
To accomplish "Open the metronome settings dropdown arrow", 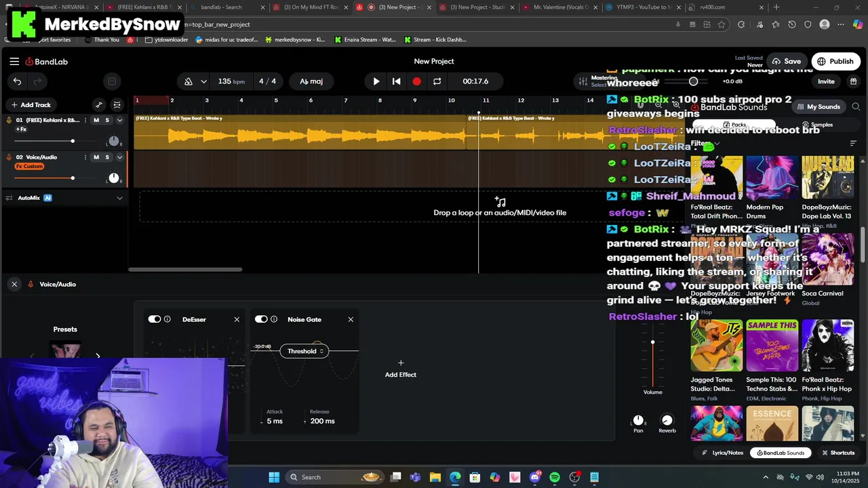I will point(203,81).
